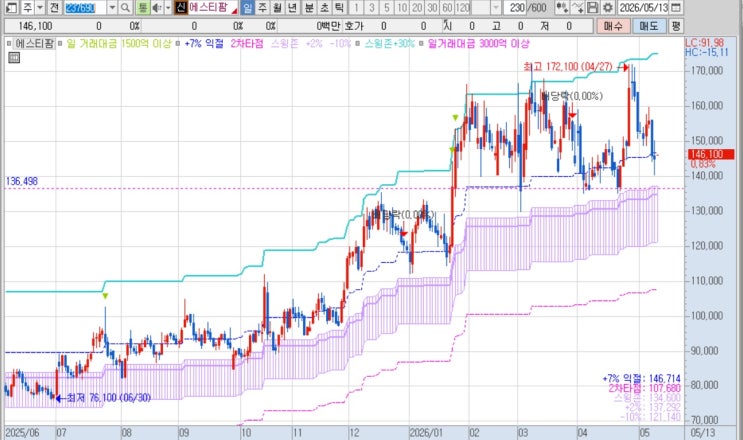Toggle the legend marker before +7% 익절
Image resolution: width=743 pixels, height=440 pixels.
click(178, 44)
